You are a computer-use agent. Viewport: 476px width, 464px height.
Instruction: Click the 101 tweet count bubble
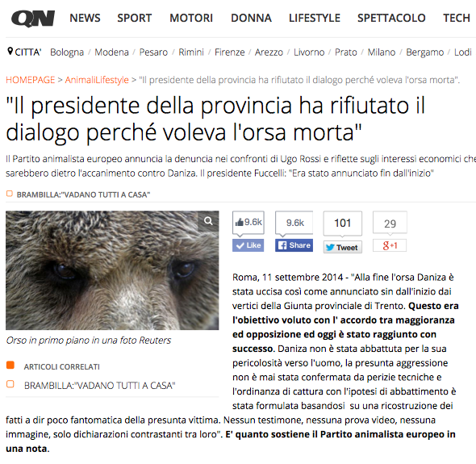click(x=343, y=224)
